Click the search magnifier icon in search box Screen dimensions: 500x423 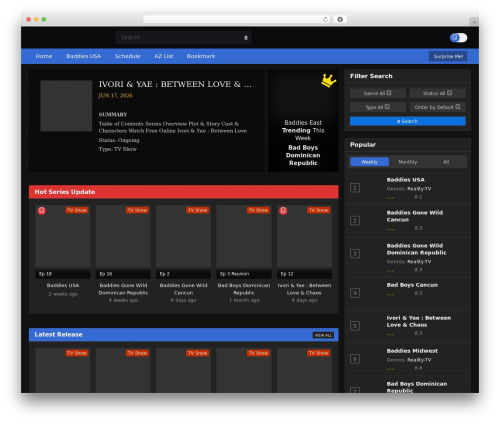(x=246, y=38)
